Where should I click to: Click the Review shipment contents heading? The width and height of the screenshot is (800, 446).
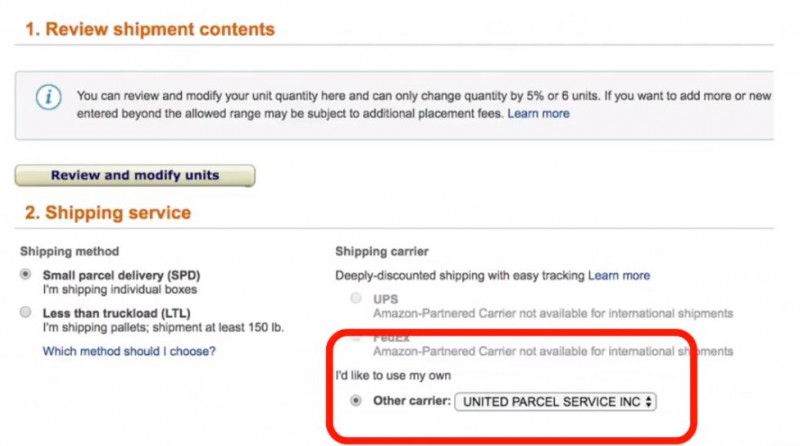coord(150,29)
